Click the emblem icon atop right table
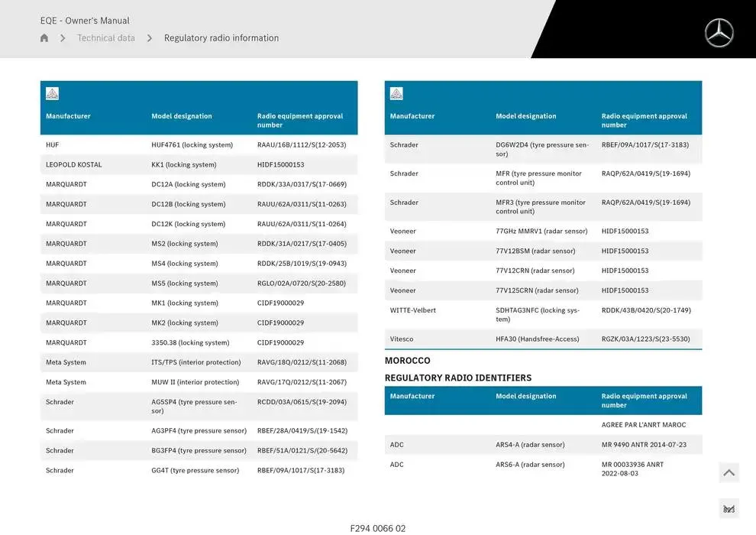Screen dimensions: 756x535 click(x=396, y=94)
